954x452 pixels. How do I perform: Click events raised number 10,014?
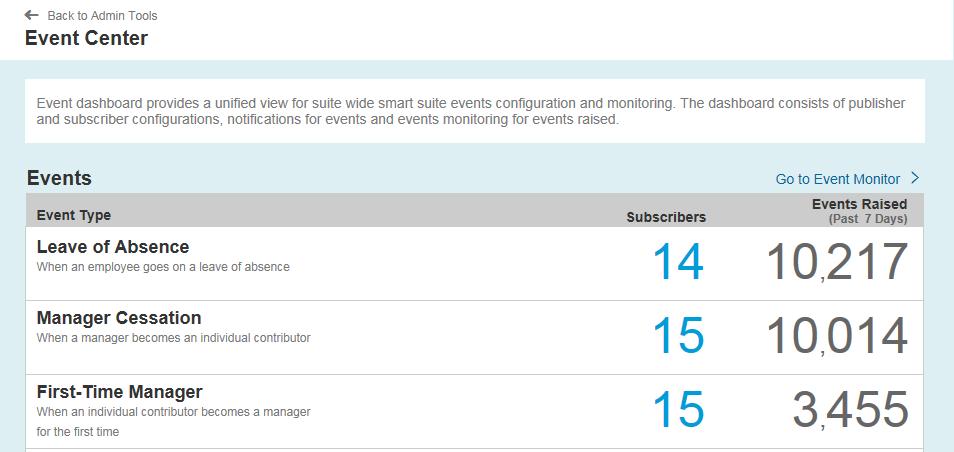837,336
